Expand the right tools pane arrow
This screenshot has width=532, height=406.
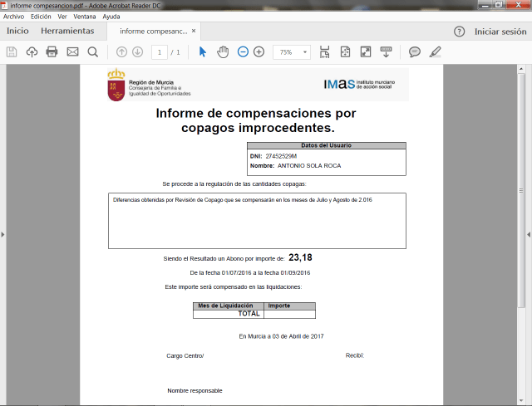coord(529,234)
